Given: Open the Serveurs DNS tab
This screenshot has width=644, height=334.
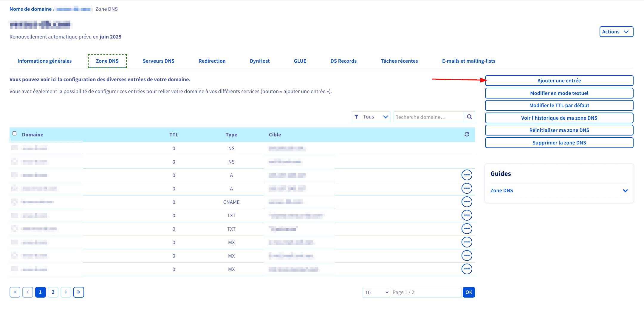Looking at the screenshot, I should coord(159,61).
